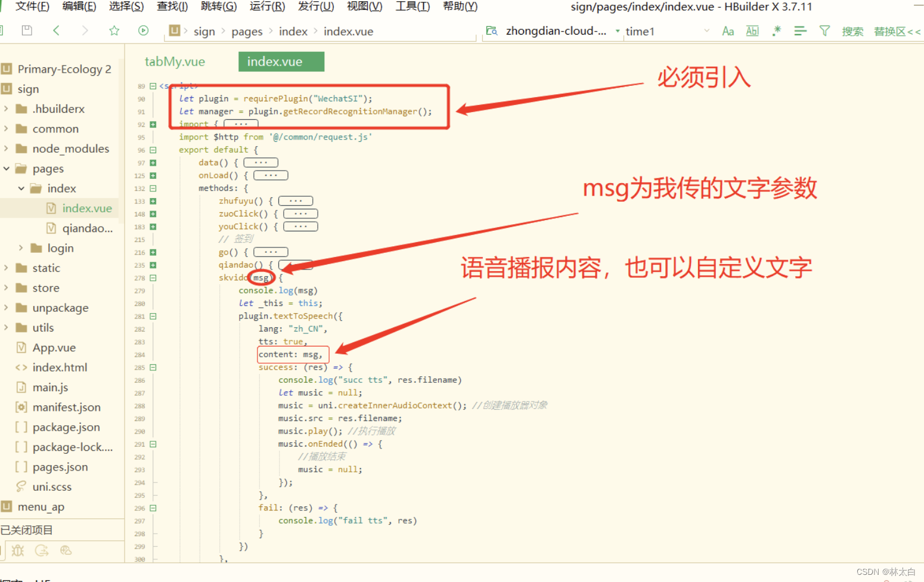Expand the login folder

[21, 248]
